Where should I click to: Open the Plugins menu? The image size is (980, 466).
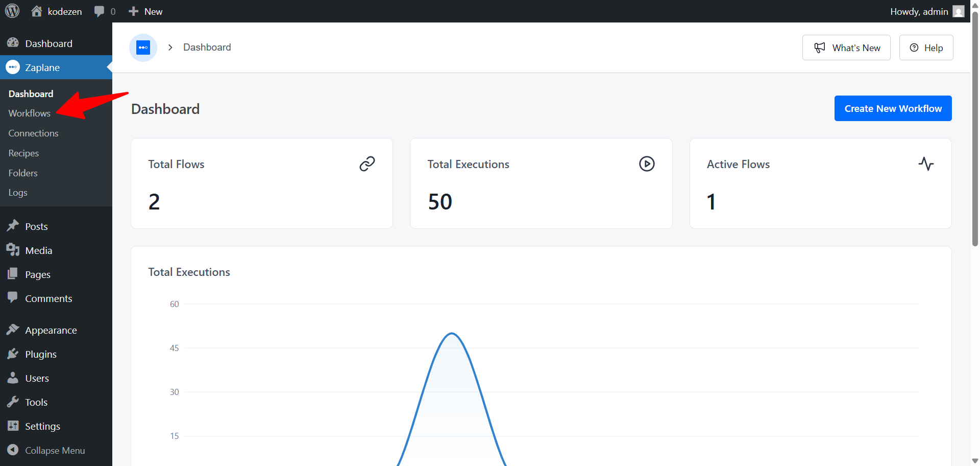pos(56,354)
